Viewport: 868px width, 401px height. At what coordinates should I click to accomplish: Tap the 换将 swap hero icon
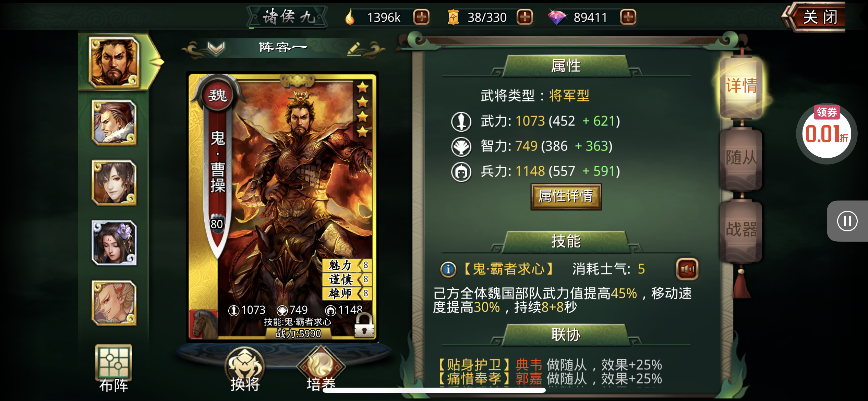[x=245, y=369]
